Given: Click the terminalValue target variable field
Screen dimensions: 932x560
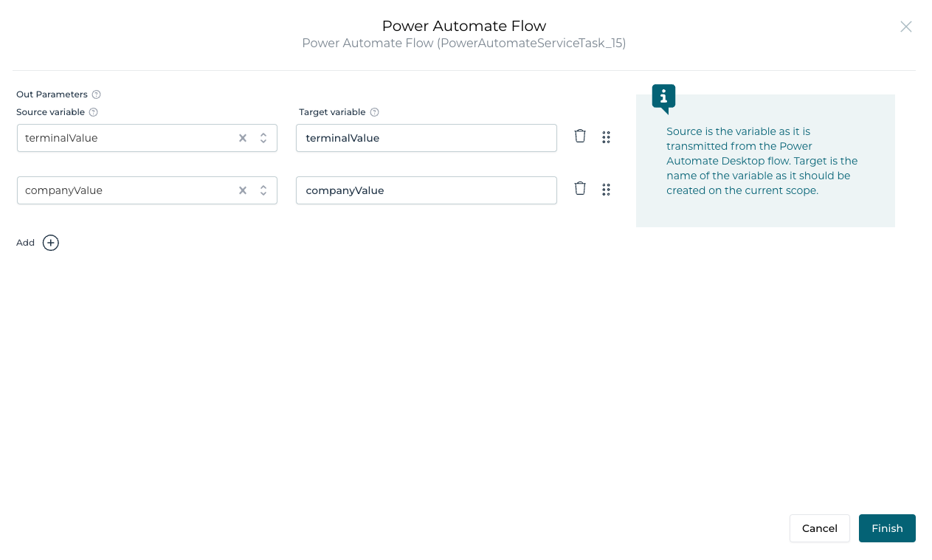Looking at the screenshot, I should [426, 137].
